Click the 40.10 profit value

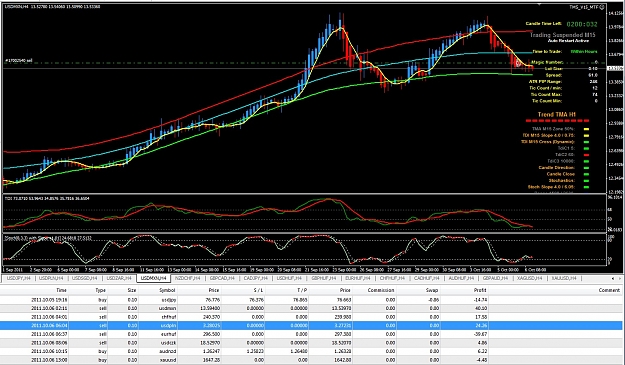click(482, 308)
